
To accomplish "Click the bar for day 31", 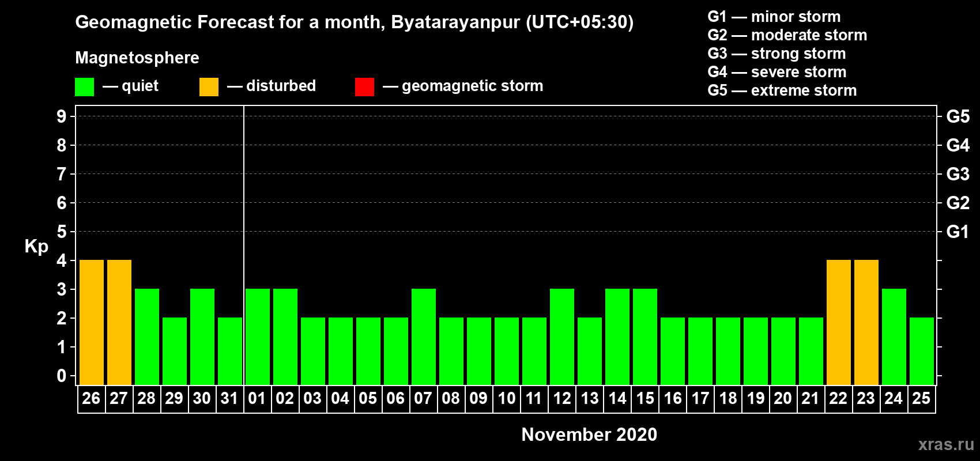I will (230, 351).
